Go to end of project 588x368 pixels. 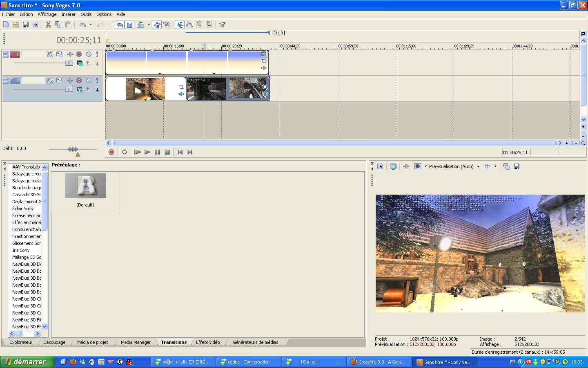point(190,152)
